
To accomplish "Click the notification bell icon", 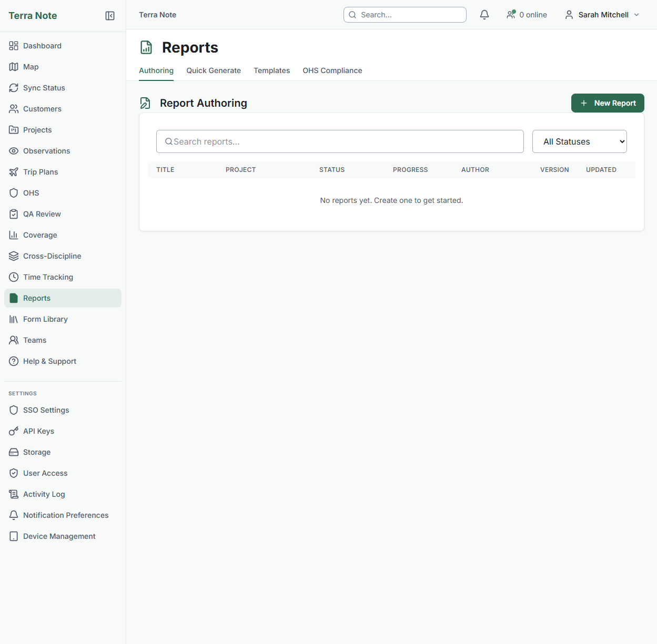I will 484,14.
